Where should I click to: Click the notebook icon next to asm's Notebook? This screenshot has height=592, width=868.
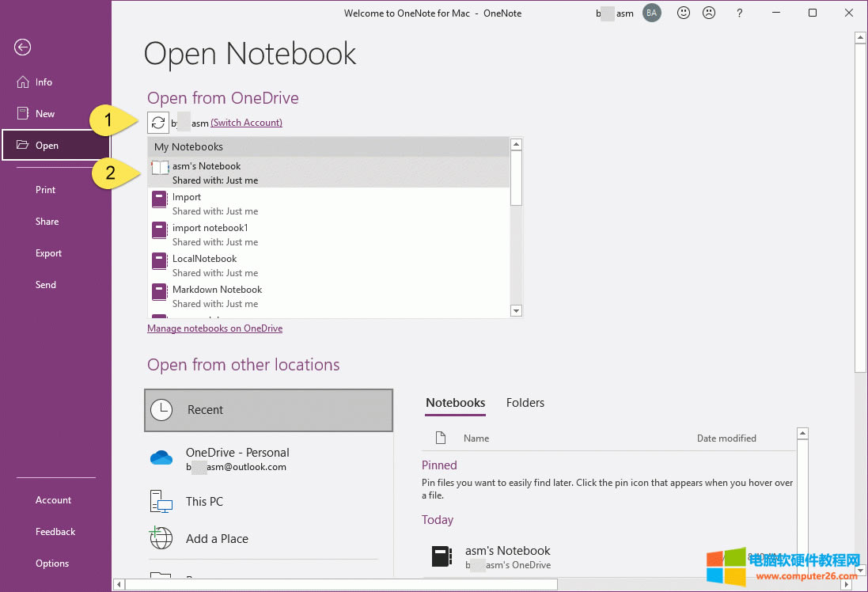(158, 167)
